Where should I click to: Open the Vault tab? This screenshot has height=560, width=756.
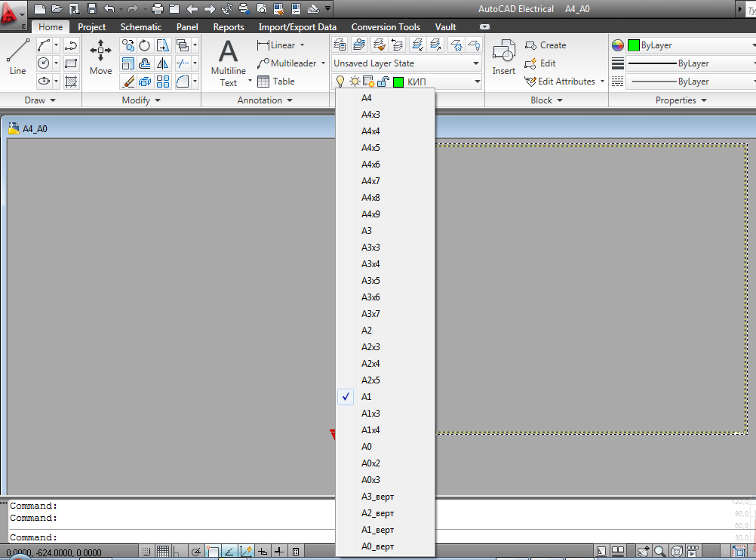point(445,27)
